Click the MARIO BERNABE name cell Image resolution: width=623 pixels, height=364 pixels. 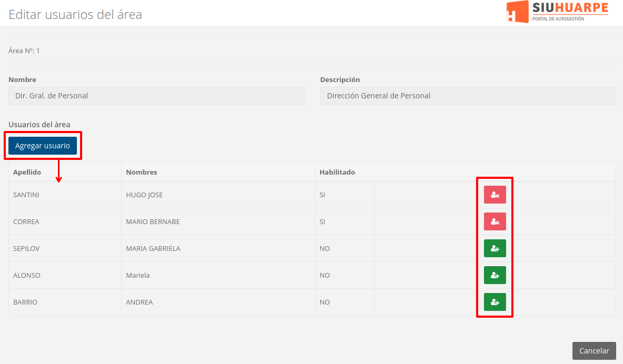pyautogui.click(x=153, y=221)
